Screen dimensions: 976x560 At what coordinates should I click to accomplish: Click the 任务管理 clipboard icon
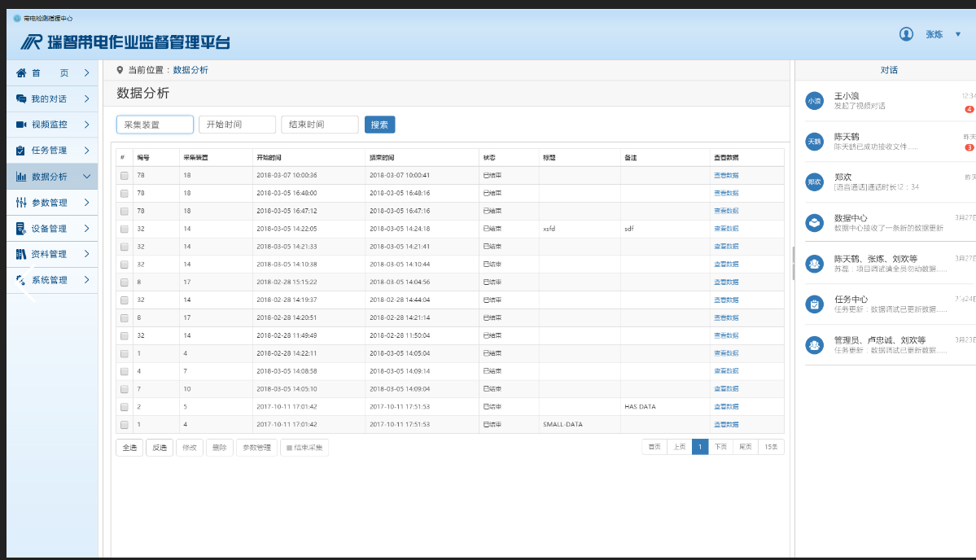click(21, 151)
